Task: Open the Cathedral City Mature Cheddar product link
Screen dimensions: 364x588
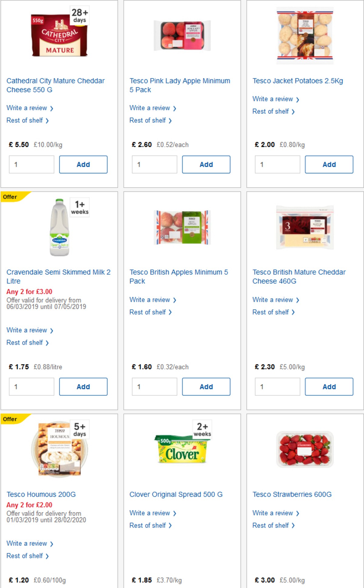Action: 56,85
